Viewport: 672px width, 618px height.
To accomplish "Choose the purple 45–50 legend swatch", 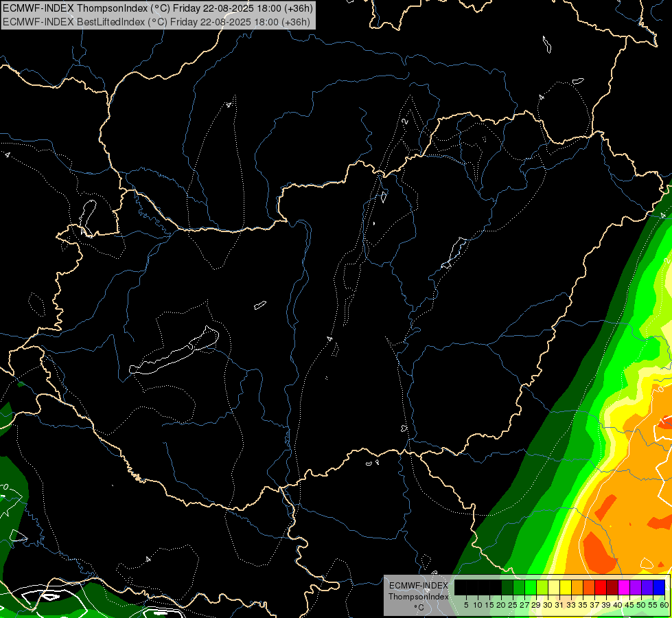I will point(636,588).
